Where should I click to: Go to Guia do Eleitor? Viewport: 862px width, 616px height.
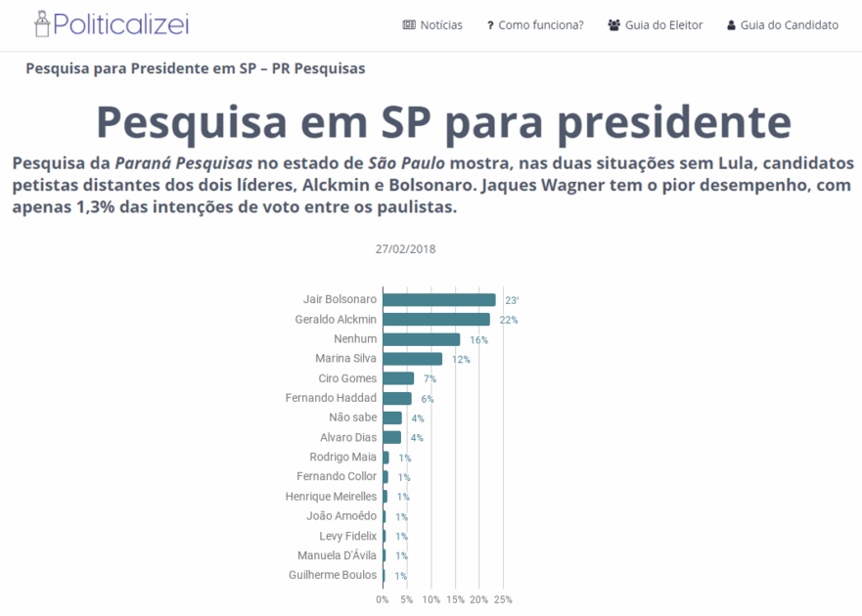click(663, 25)
